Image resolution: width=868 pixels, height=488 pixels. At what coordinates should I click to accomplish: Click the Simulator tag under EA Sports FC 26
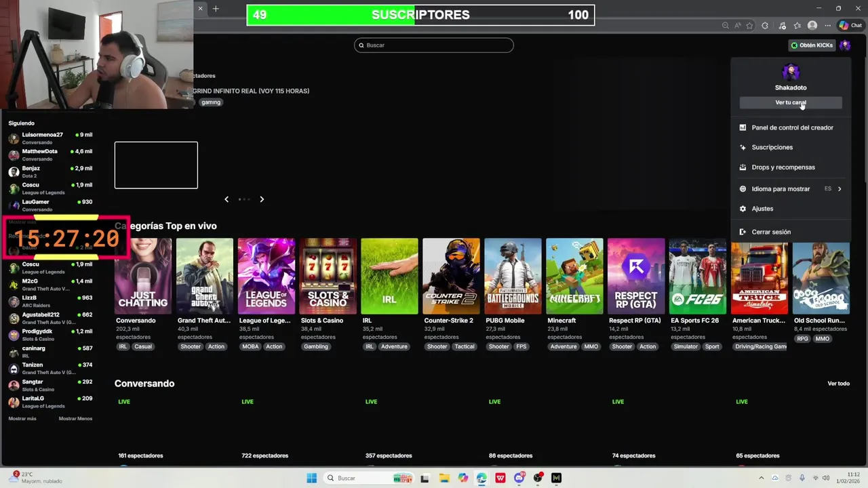[x=686, y=346]
